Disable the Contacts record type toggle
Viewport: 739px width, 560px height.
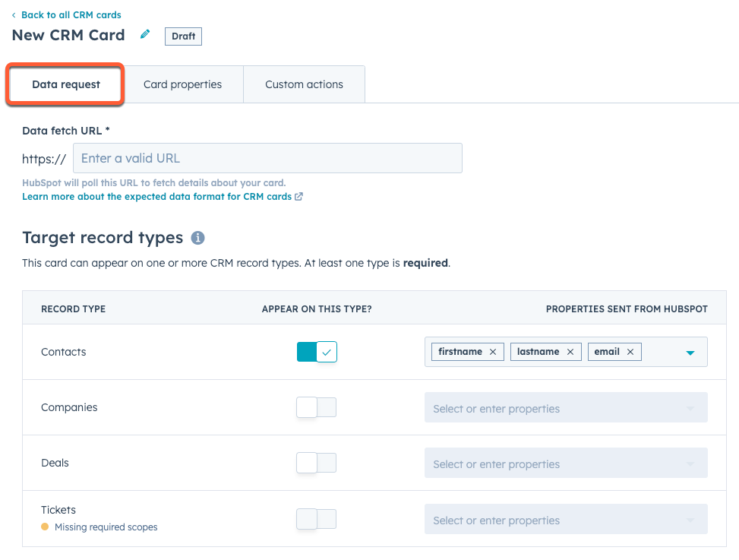click(317, 352)
